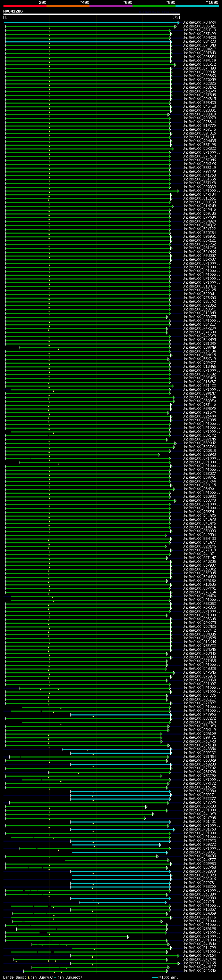Click the green ~80% color segment

154,6
